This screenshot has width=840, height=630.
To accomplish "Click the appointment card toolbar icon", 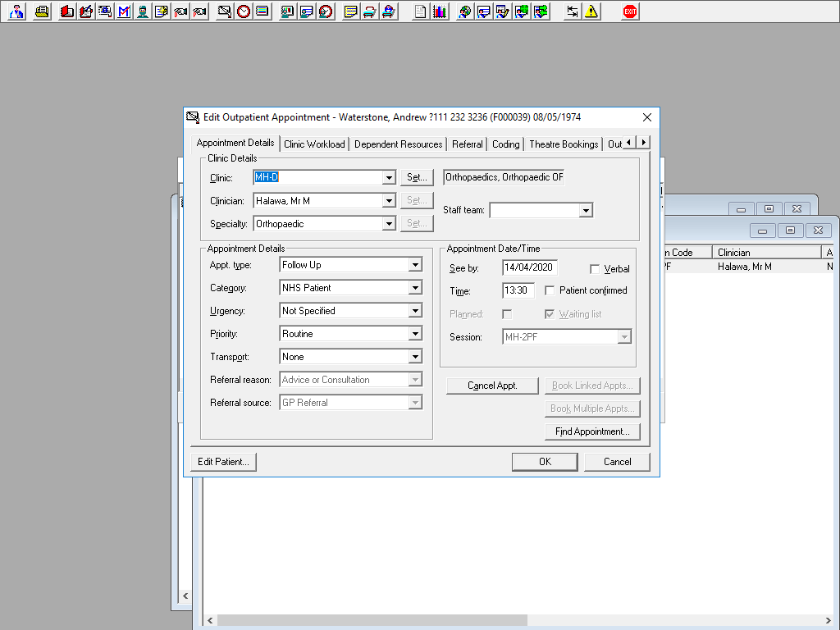I will pyautogui.click(x=225, y=11).
